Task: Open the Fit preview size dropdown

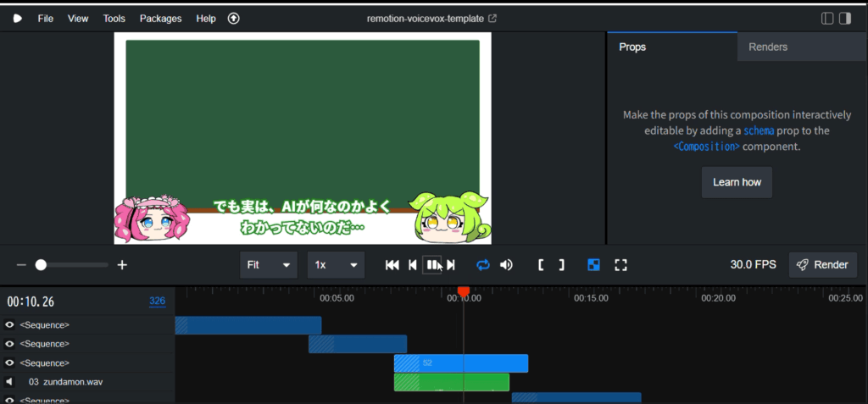Action: tap(268, 265)
